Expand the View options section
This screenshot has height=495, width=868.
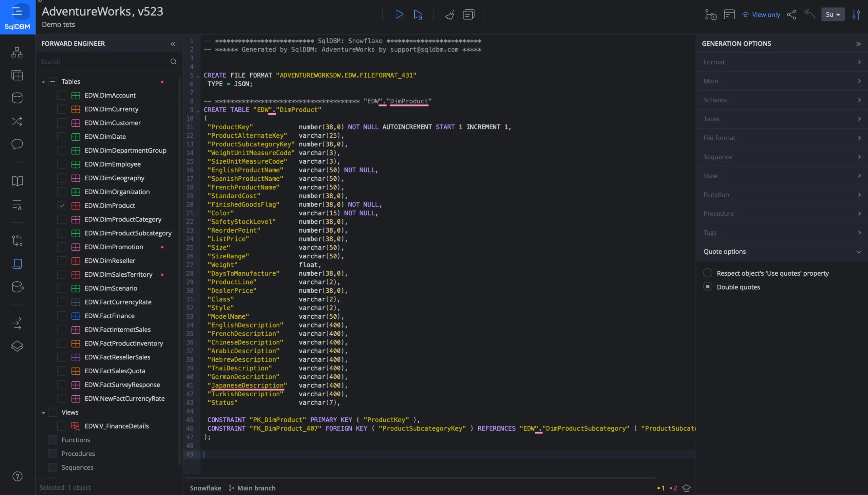[781, 176]
